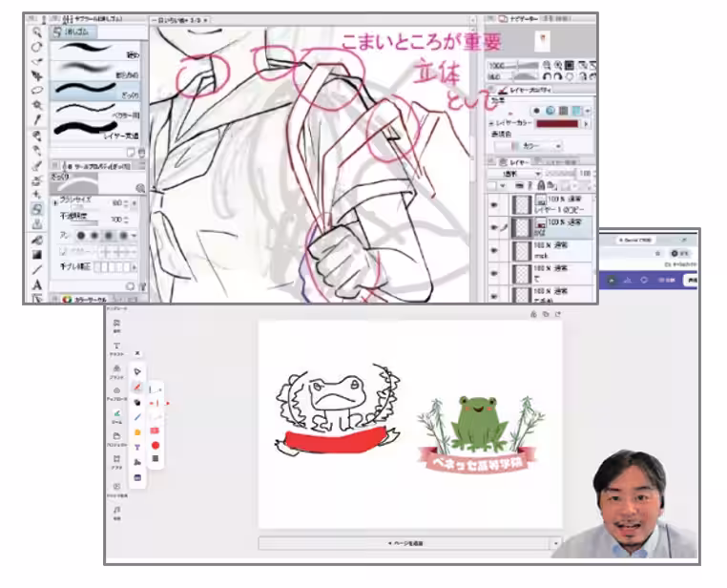
Task: Adjust the Navigator zoom slider
Action: pos(523,65)
